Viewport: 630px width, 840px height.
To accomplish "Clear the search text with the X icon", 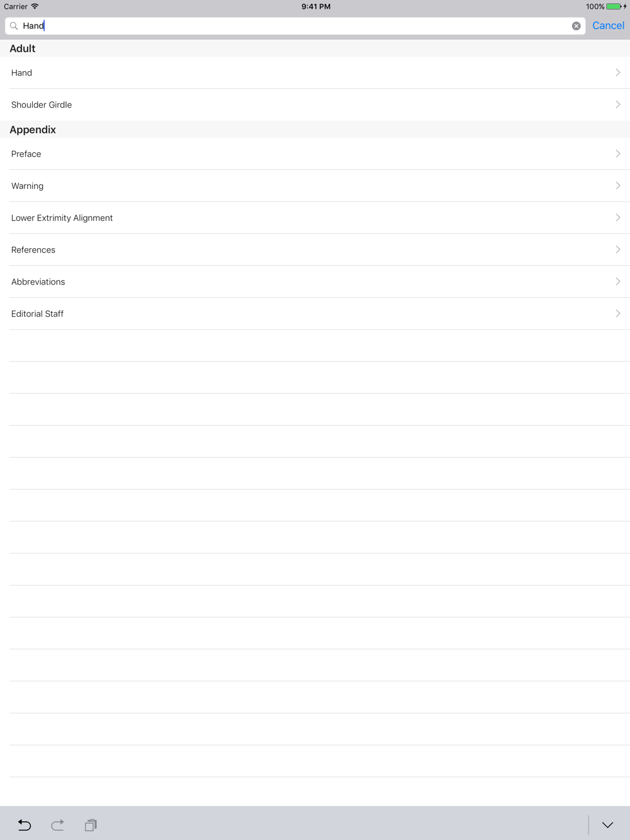I will [576, 26].
